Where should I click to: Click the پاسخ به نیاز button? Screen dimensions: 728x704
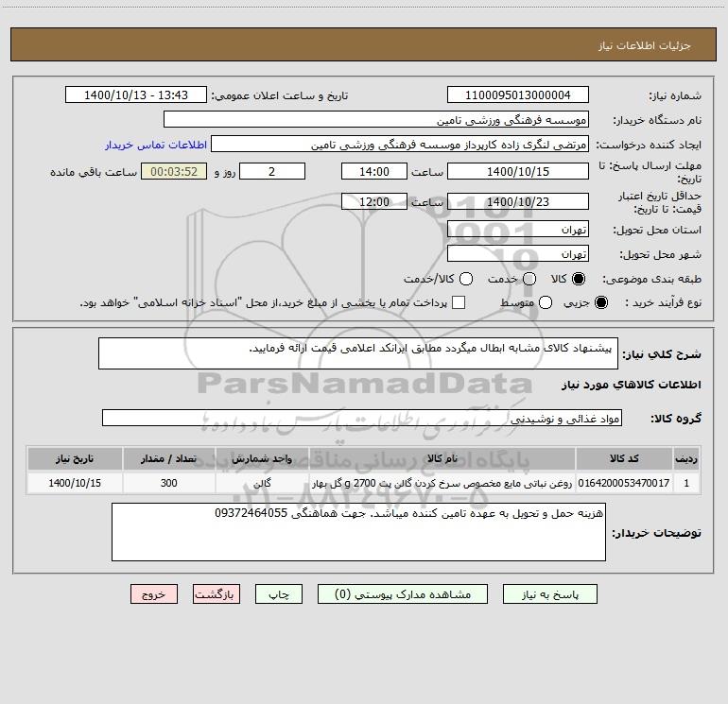click(549, 594)
